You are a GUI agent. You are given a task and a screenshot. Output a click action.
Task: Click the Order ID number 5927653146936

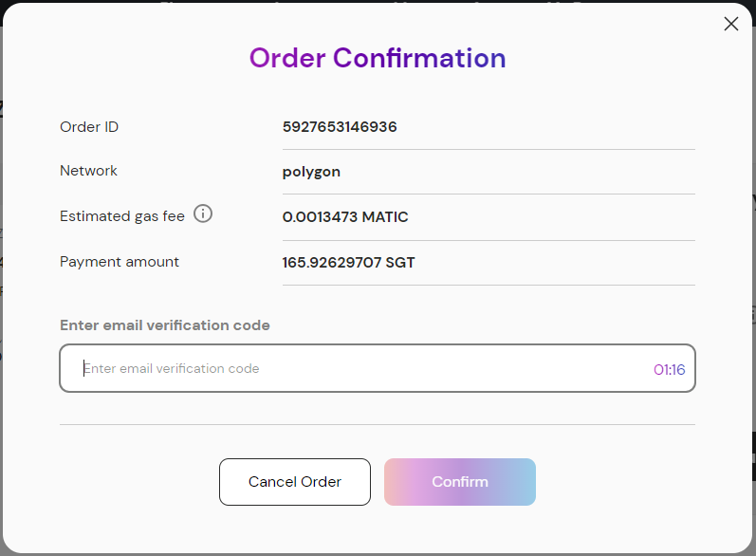pos(340,126)
